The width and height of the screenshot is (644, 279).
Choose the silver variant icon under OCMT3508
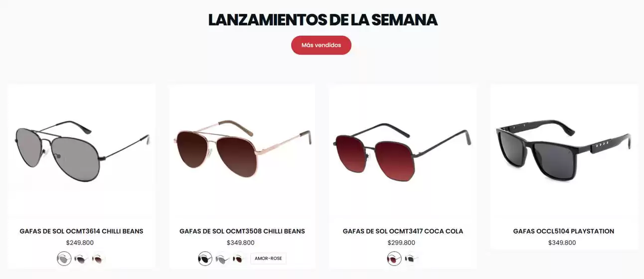point(222,259)
